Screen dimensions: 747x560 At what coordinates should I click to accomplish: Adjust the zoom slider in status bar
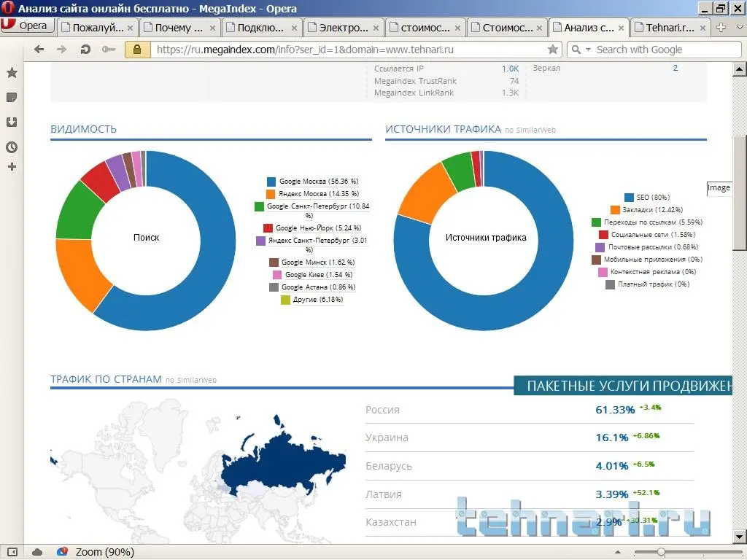click(661, 552)
